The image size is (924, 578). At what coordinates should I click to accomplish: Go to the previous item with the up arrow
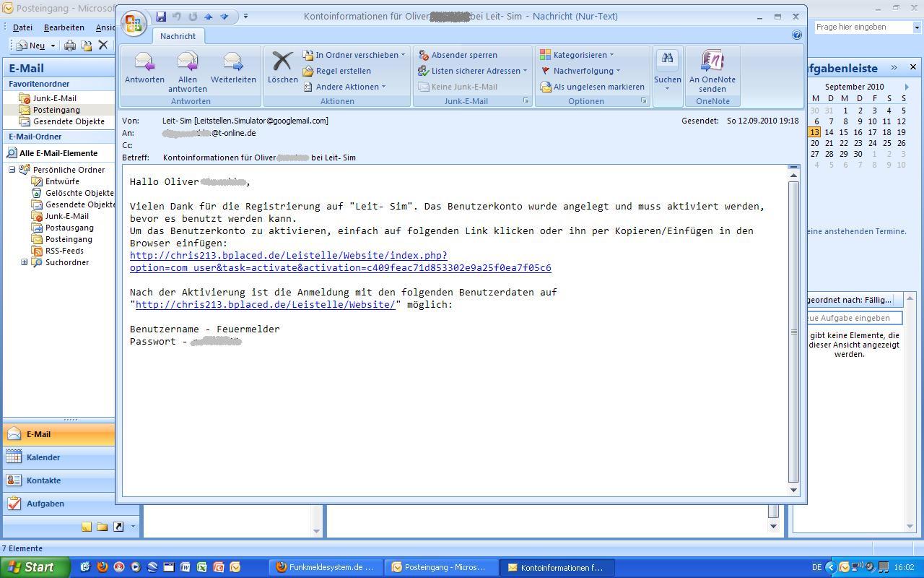click(x=209, y=17)
